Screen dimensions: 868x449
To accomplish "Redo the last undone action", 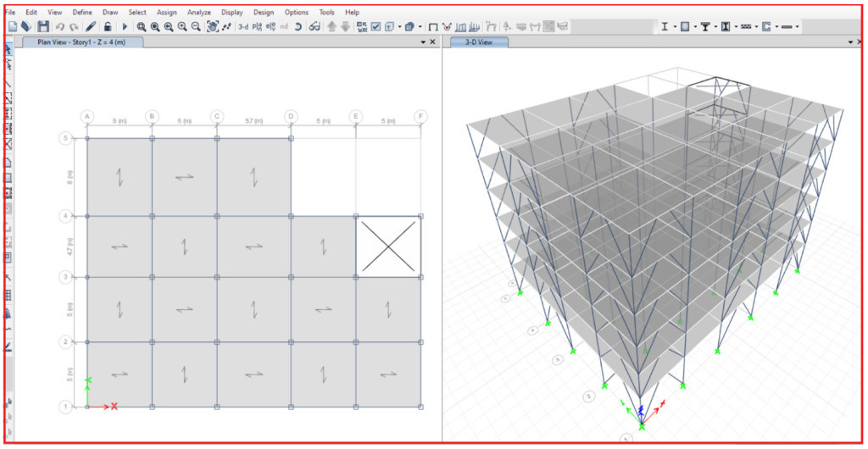I will (74, 26).
